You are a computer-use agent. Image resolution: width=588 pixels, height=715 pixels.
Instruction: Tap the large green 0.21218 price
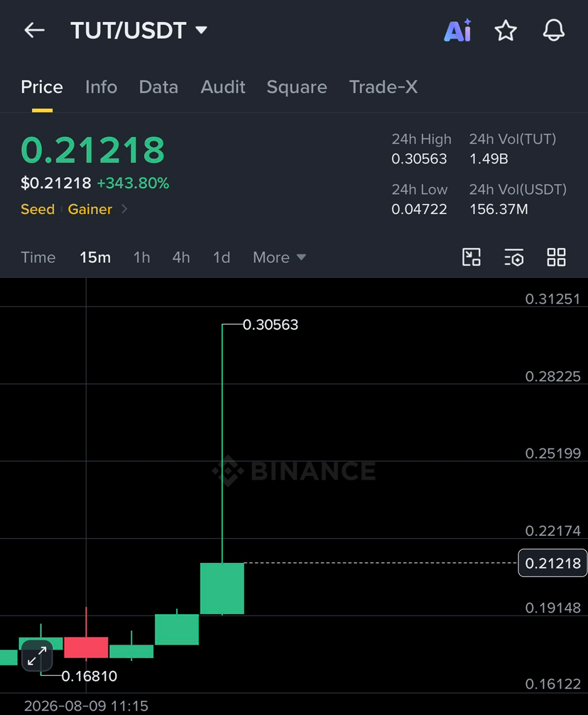(92, 150)
